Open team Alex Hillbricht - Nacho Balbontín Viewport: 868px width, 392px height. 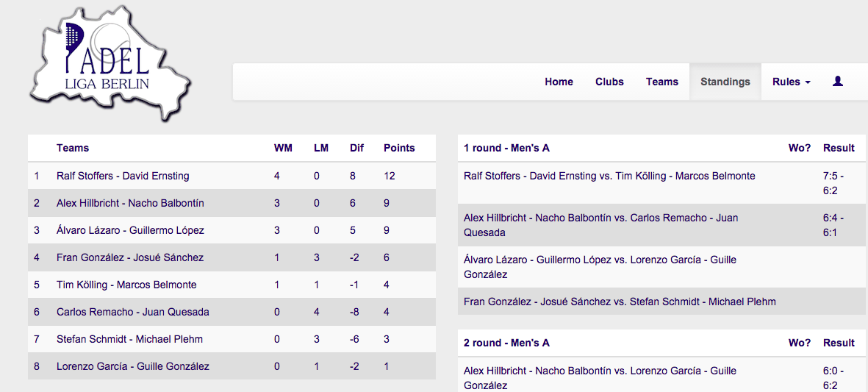tap(130, 203)
